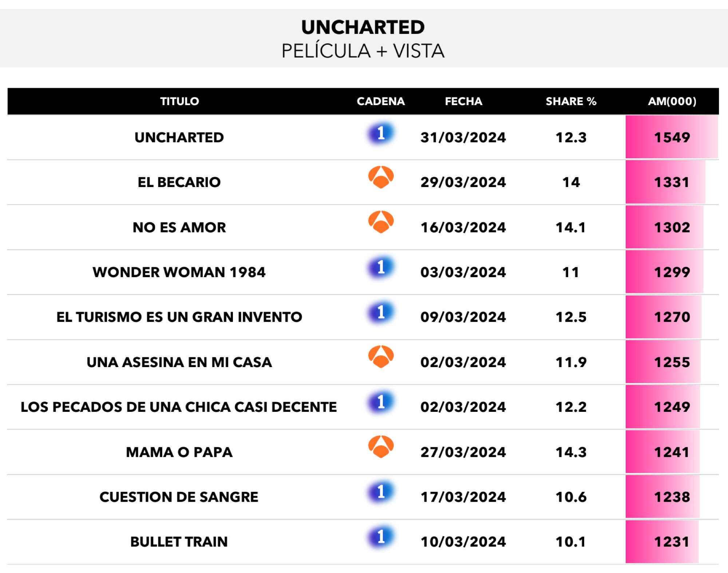Click the 14.3 share value
Viewport: 728px width, 573px height.
click(571, 452)
